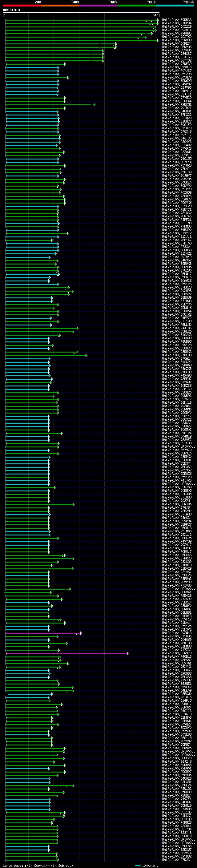197x868 pixels.
Task: Select hit UniRef100_A9PH95
Action: pyautogui.click(x=176, y=33)
